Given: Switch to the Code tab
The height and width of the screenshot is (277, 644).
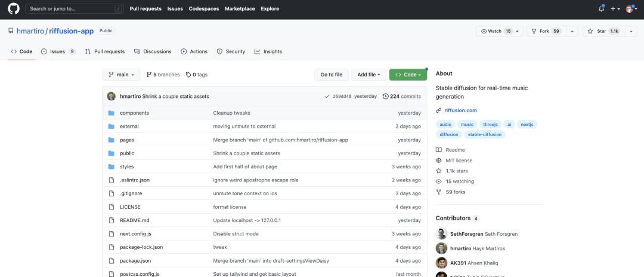Looking at the screenshot, I should pyautogui.click(x=22, y=51).
